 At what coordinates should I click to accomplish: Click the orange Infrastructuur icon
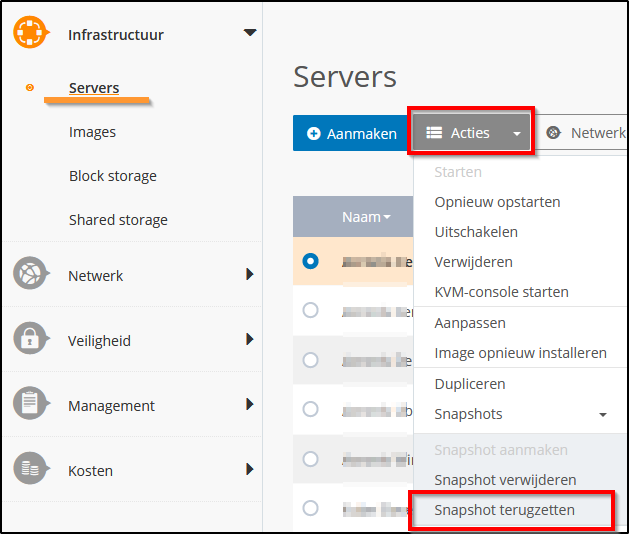[x=31, y=33]
